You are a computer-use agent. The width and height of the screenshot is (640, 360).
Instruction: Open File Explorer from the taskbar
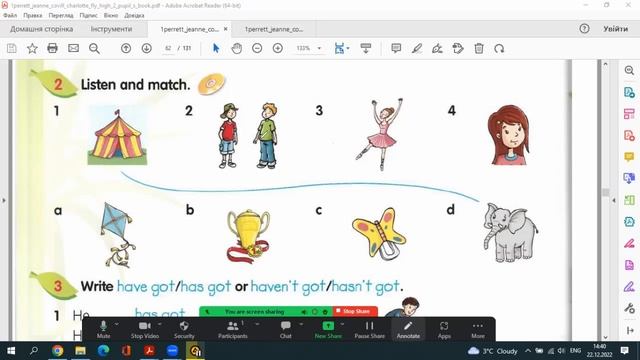click(80, 351)
